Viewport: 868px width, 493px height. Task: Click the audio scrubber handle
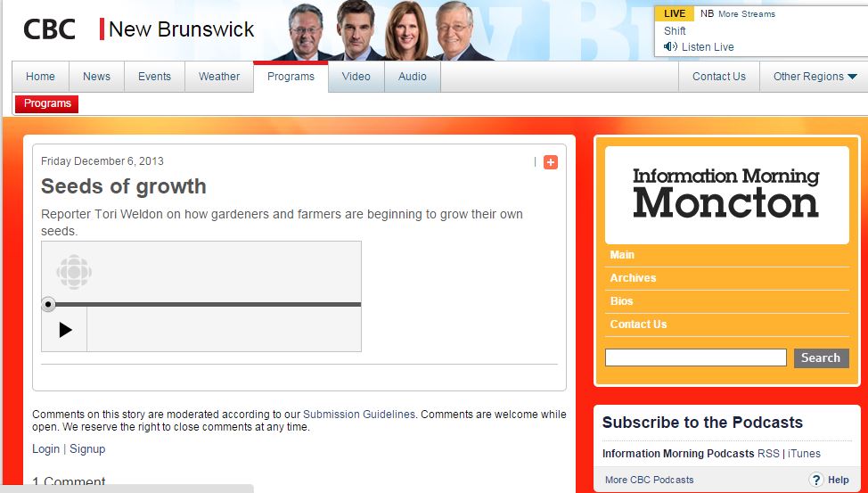click(x=48, y=304)
